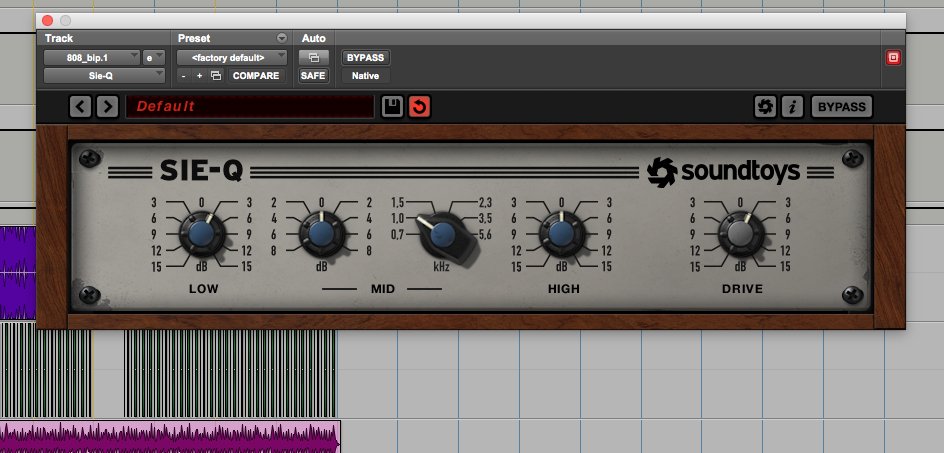Open Soundtoys settings gear-logo icon
This screenshot has width=944, height=453.
(765, 107)
